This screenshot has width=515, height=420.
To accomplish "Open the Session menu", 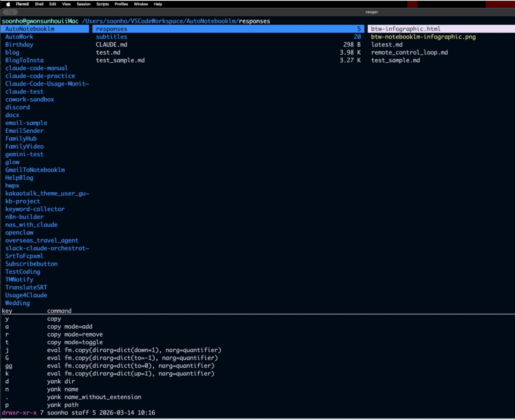I will 84,4.
